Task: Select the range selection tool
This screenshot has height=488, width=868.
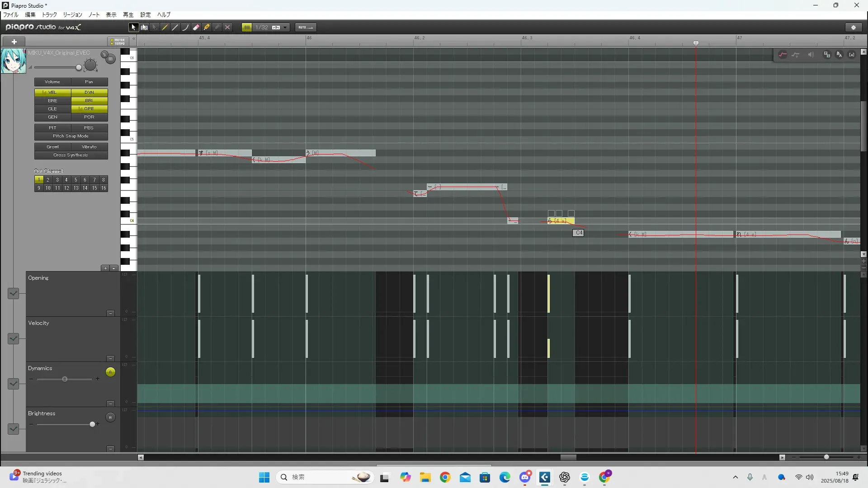Action: click(144, 28)
